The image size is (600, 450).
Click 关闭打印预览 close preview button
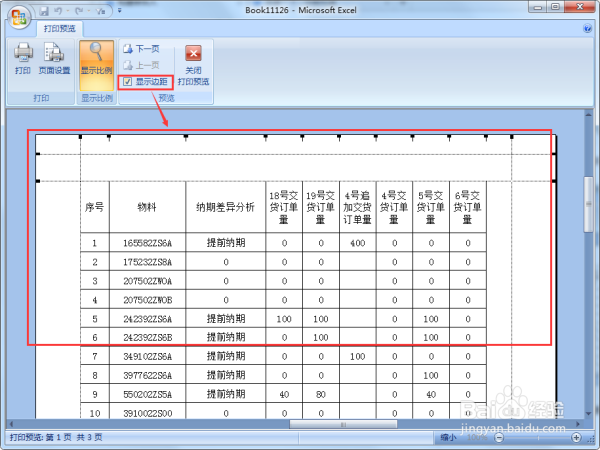point(193,65)
